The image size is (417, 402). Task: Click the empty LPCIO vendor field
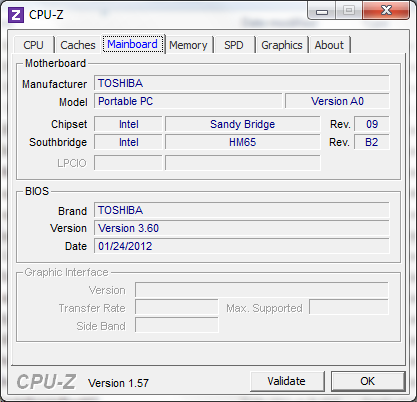pos(128,163)
